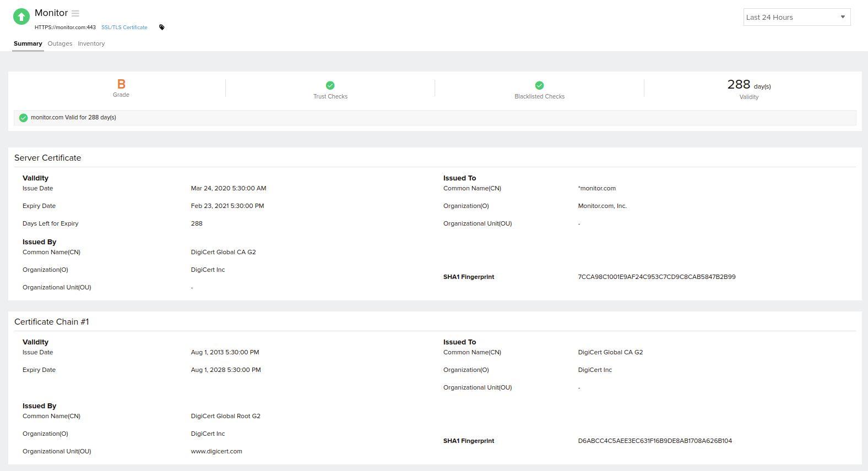Click the HTTPS://monitor.com:443 URL text
Viewport: 868px width, 471px height.
(x=65, y=28)
